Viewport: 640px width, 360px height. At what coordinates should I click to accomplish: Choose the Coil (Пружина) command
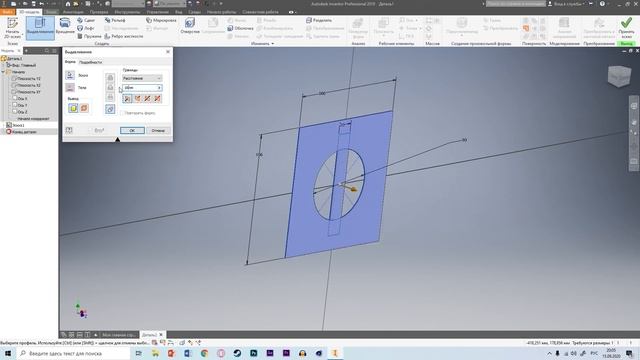89,36
